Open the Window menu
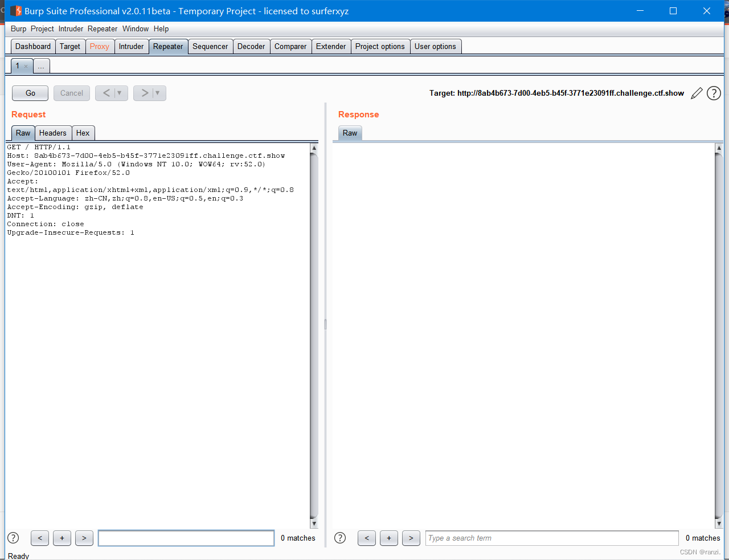 point(136,28)
